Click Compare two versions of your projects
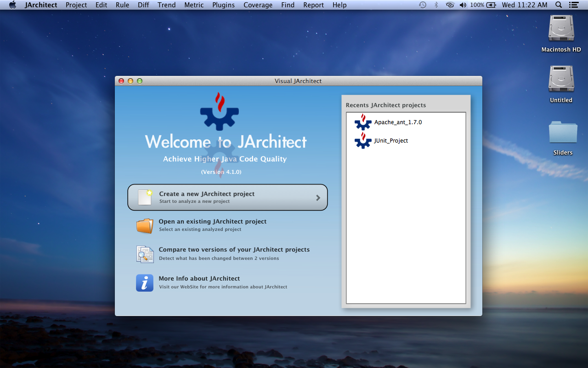588x368 pixels. click(x=234, y=250)
